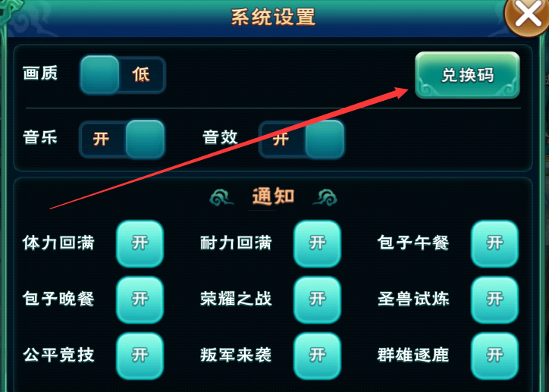Switch off 包子晚餐 notification
This screenshot has height=392, width=549.
point(140,299)
